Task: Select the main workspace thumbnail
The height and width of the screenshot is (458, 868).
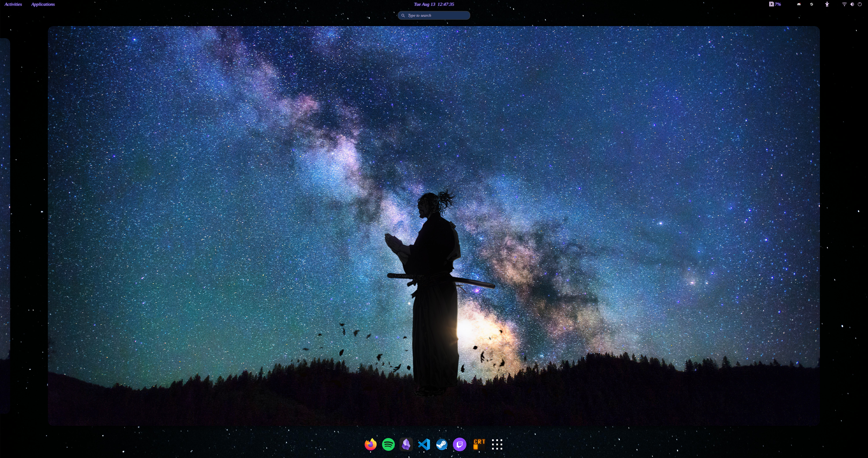Action: (x=434, y=225)
